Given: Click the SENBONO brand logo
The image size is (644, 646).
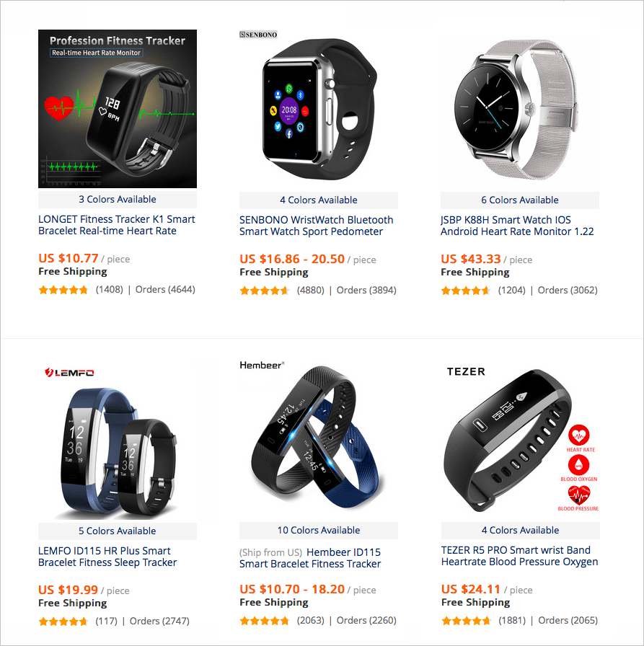Looking at the screenshot, I should pos(258,35).
